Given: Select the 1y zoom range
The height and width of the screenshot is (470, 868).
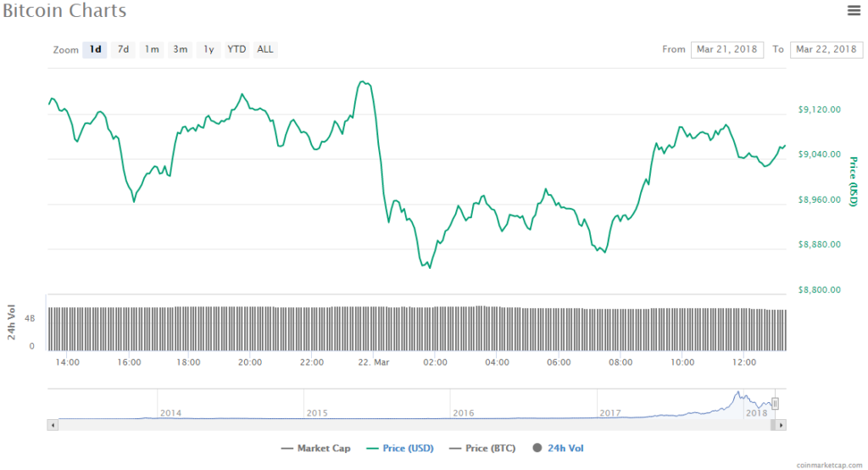Looking at the screenshot, I should (208, 49).
